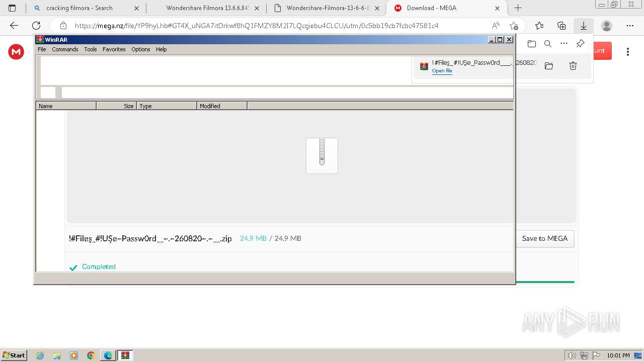Viewport: 644px width, 362px height.
Task: Launch Chrome from taskbar
Action: tap(91, 355)
